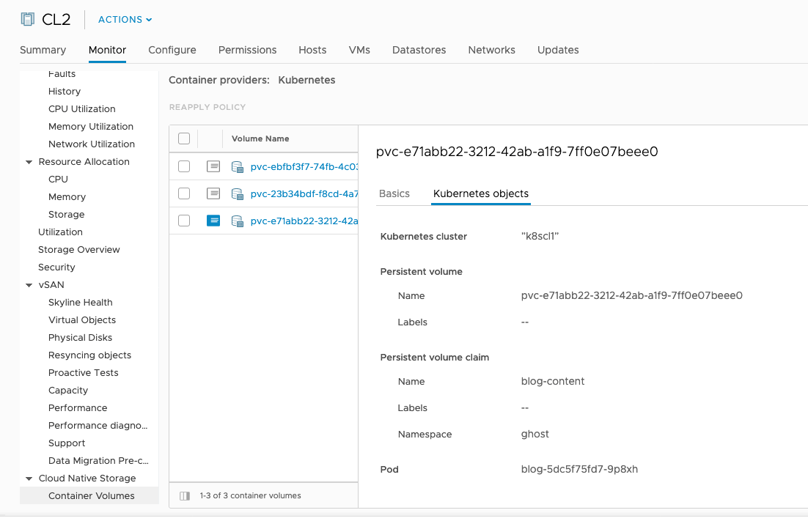Click highlighted details icon for pvc-e71abb22
808x532 pixels.
pyautogui.click(x=213, y=221)
